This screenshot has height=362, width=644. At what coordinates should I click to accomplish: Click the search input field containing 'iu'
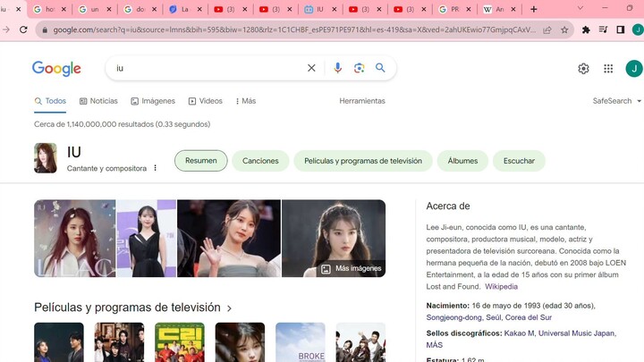tap(208, 68)
